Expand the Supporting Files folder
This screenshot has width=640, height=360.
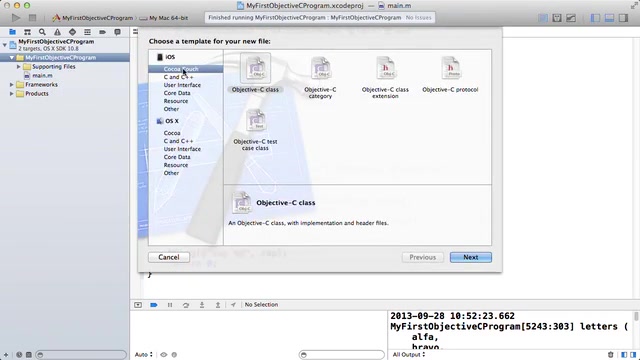[x=18, y=67]
